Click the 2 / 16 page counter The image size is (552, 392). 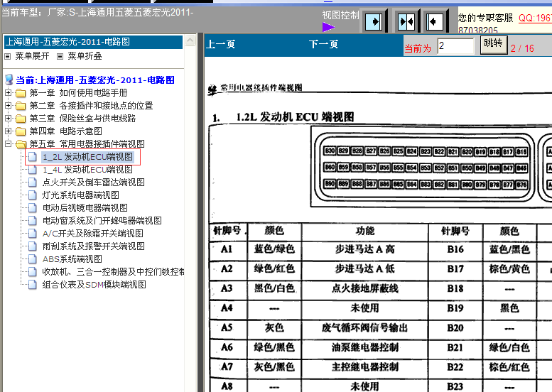coord(522,48)
